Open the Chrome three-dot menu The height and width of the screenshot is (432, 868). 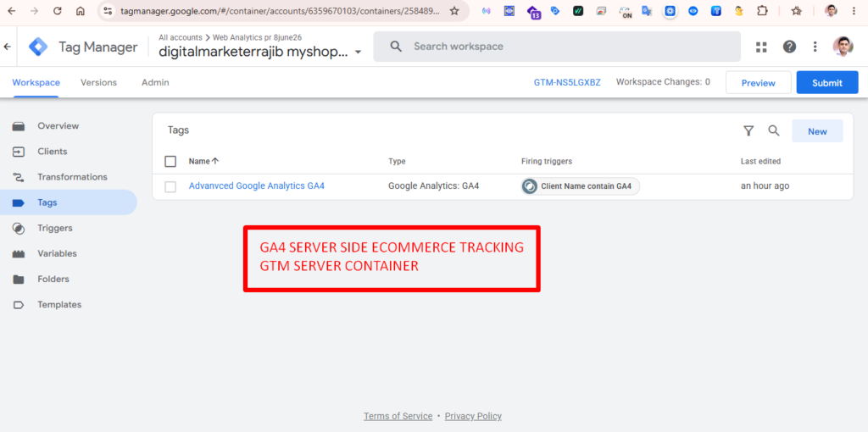coord(854,10)
